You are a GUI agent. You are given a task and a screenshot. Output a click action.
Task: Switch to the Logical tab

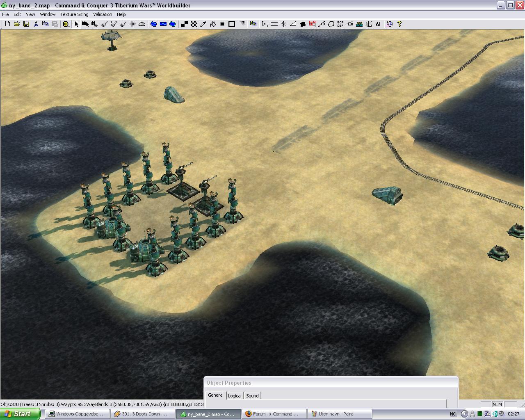235,395
